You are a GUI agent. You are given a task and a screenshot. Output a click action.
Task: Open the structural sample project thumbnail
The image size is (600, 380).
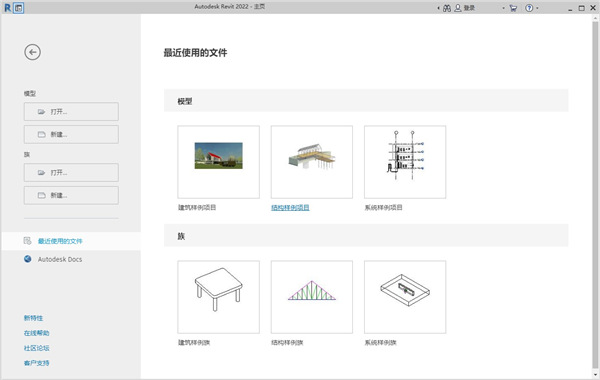coord(312,162)
